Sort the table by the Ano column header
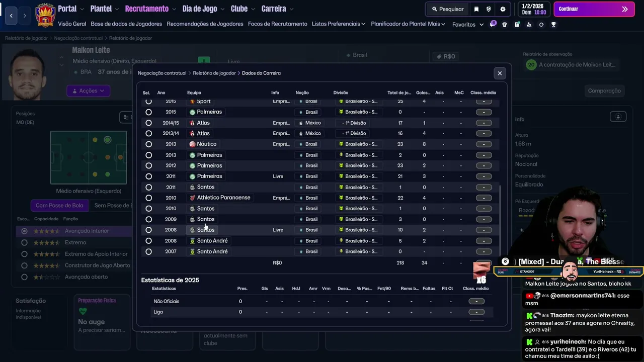 pos(161,93)
